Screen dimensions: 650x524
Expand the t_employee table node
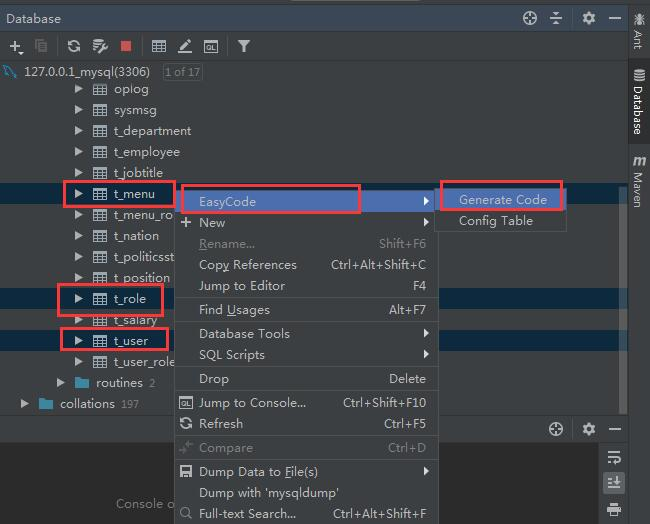[78, 152]
